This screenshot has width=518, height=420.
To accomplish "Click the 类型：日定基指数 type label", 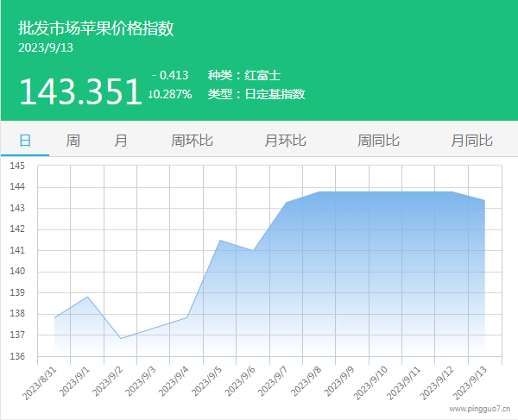I will (256, 94).
